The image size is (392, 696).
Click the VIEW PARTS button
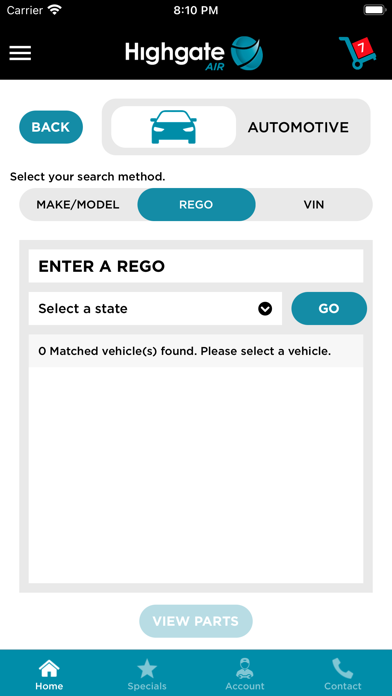point(196,621)
